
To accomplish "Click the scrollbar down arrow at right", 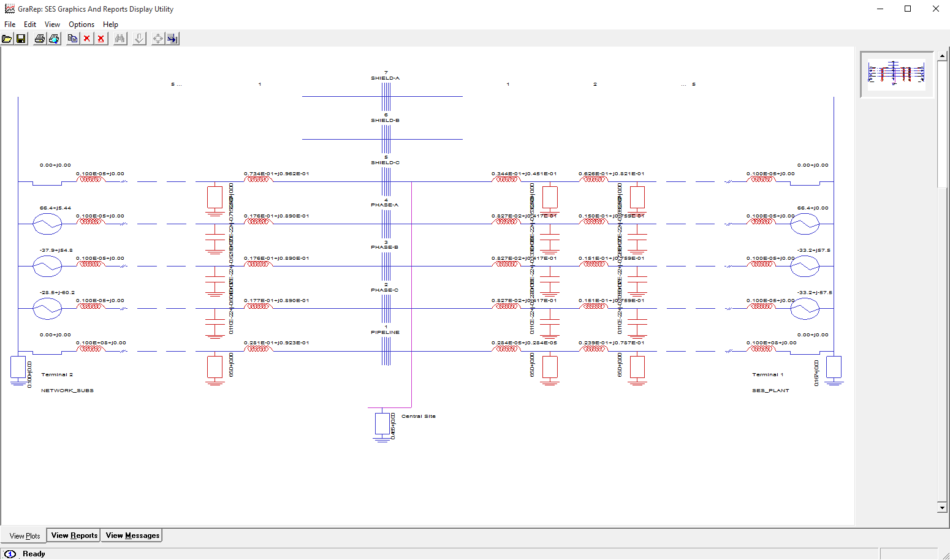I will [x=942, y=507].
